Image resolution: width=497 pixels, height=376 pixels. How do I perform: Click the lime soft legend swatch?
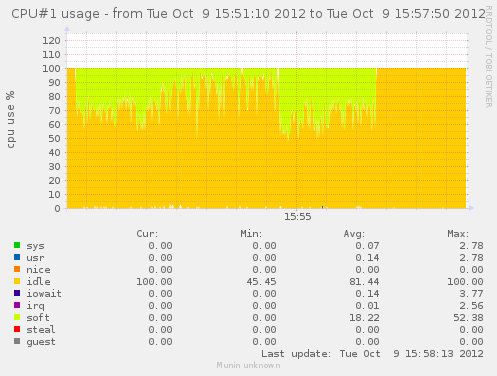tap(17, 317)
